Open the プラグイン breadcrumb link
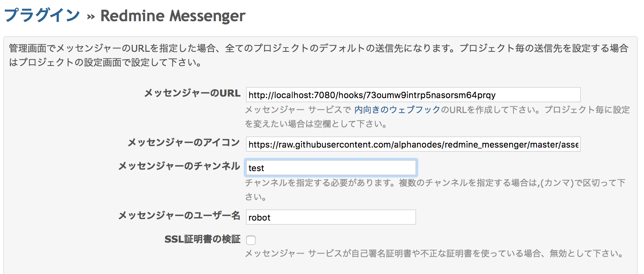The width and height of the screenshot is (644, 274). point(41,15)
